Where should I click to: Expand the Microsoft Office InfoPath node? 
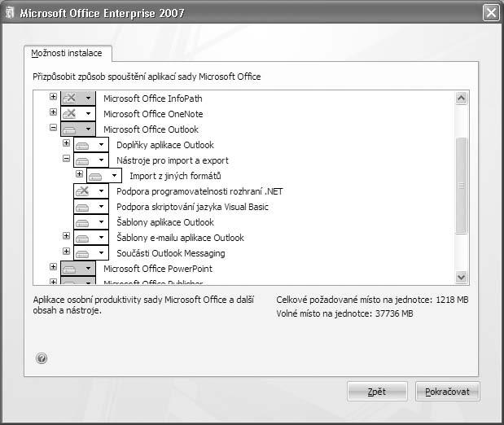pyautogui.click(x=54, y=96)
